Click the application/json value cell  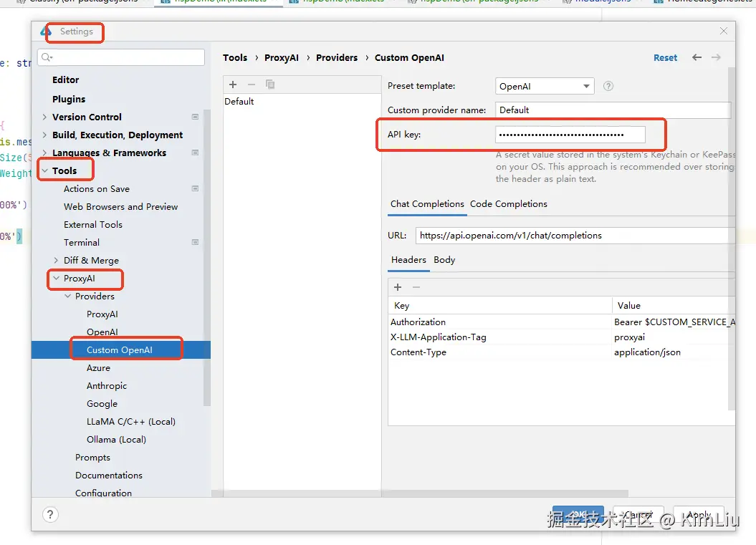674,352
